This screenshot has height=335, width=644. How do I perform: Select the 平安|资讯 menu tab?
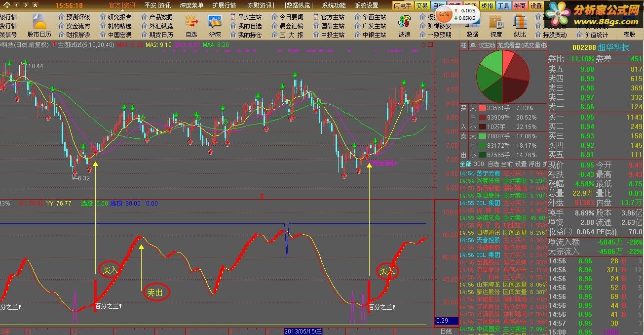(157, 5)
